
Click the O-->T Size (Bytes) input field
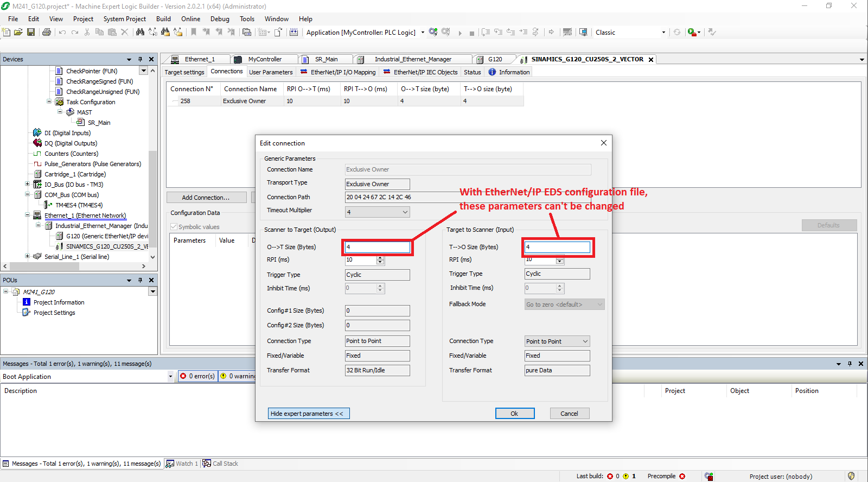click(x=377, y=247)
